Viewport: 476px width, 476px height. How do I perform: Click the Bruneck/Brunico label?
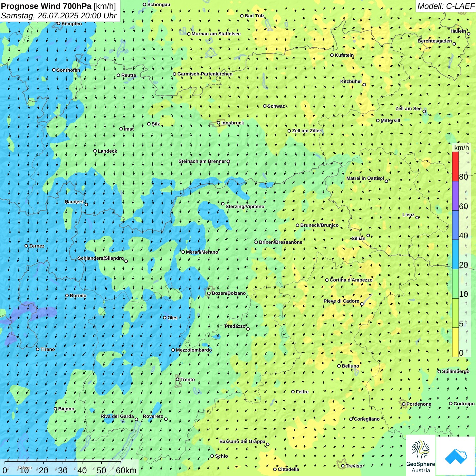tap(319, 225)
